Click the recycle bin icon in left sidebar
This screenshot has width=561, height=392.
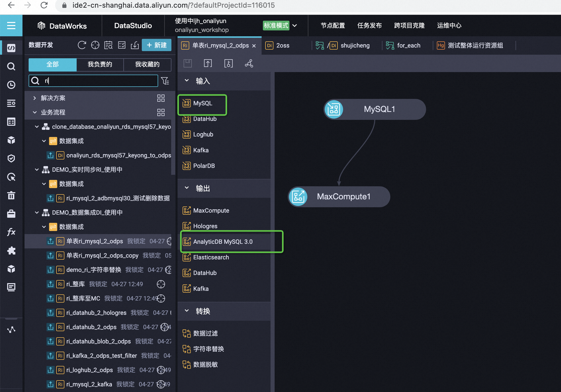(x=11, y=195)
